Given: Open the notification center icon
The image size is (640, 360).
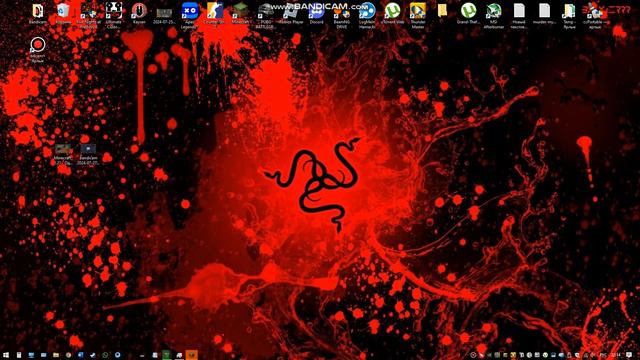Looking at the screenshot, I should (629, 356).
